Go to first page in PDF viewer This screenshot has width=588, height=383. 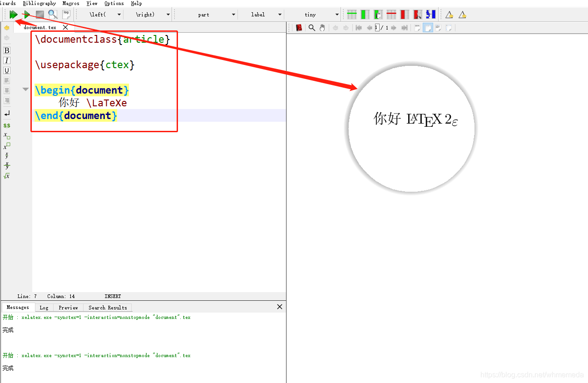(359, 28)
